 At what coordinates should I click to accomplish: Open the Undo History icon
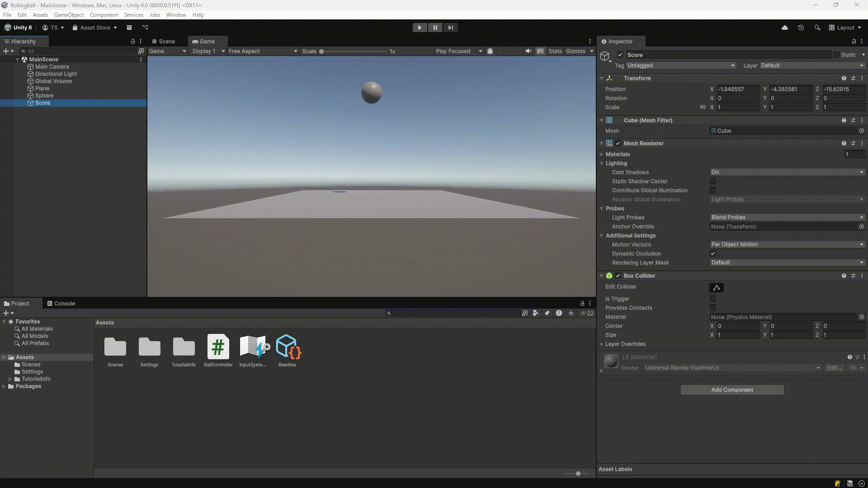click(801, 28)
